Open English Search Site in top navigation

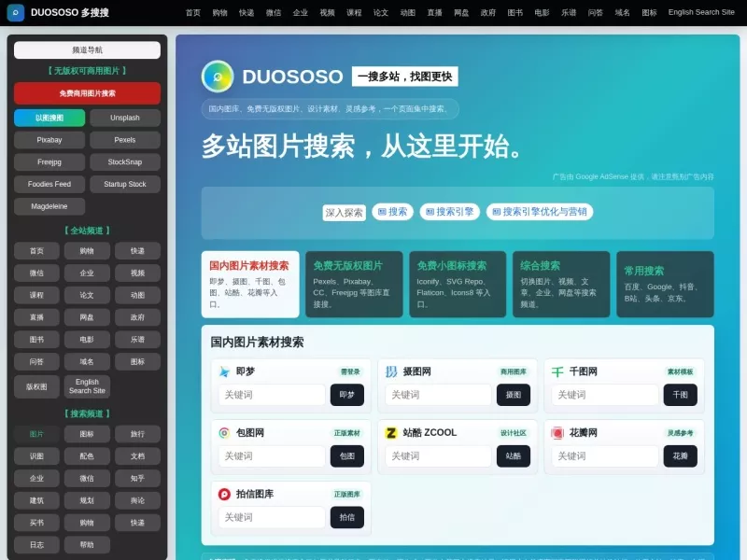tap(701, 12)
